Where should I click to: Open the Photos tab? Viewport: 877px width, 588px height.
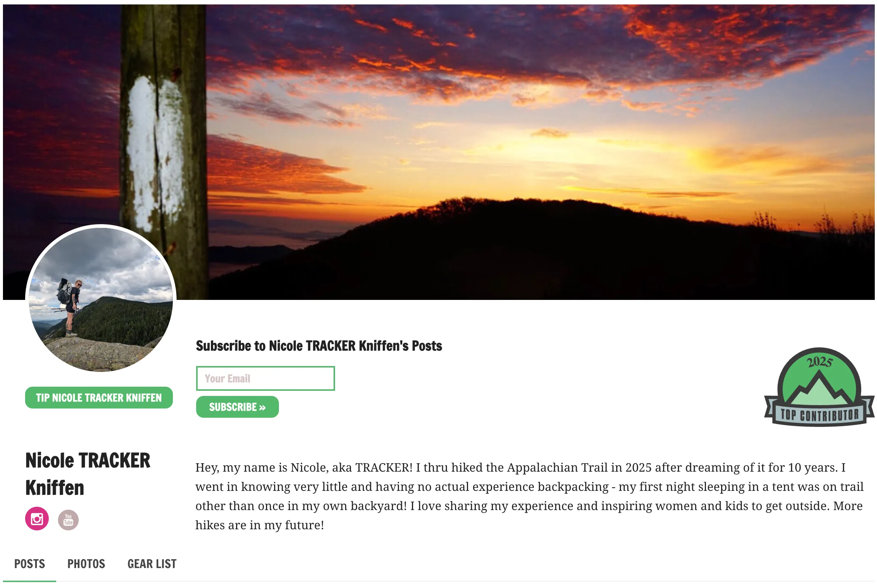[x=86, y=564]
